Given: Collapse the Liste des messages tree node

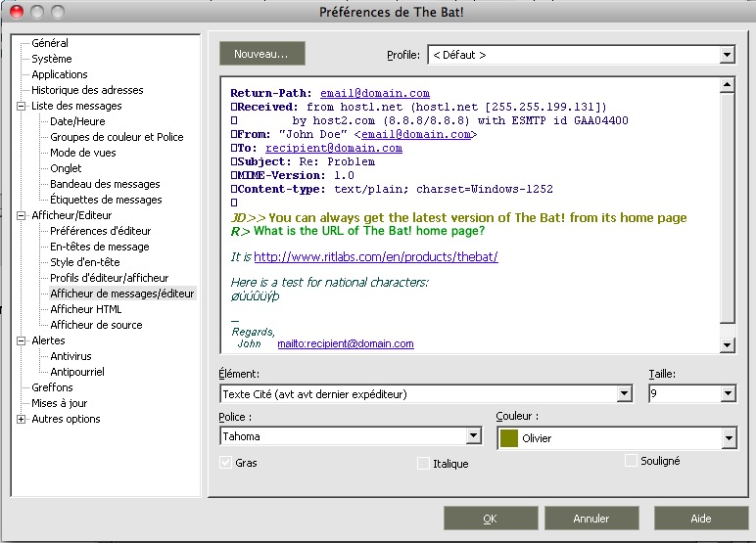Looking at the screenshot, I should [x=22, y=106].
